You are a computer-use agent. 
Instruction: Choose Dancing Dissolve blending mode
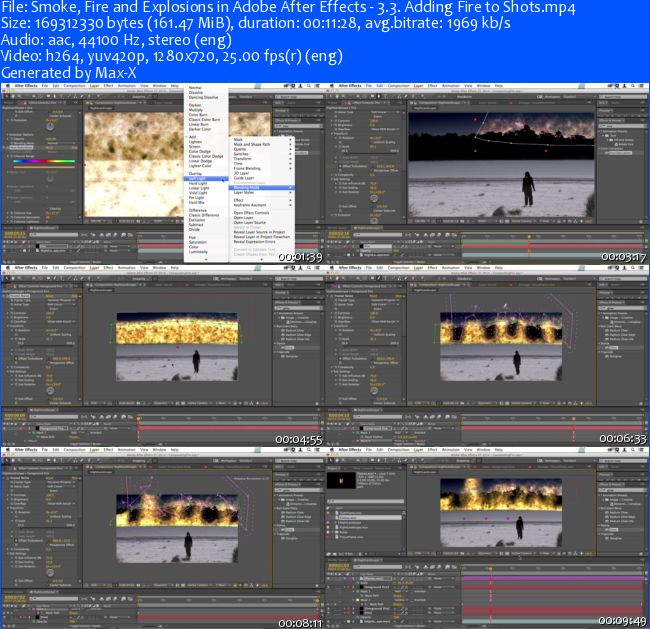pos(206,97)
